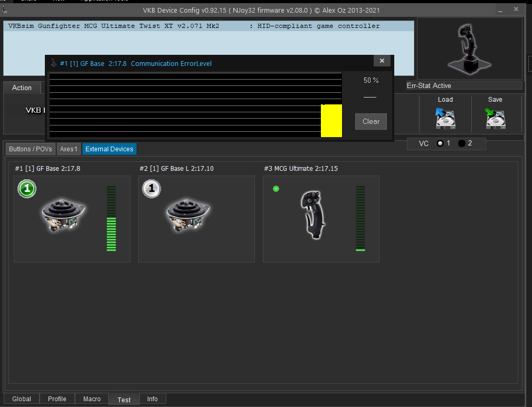
Task: Open the Action tab
Action: [22, 88]
